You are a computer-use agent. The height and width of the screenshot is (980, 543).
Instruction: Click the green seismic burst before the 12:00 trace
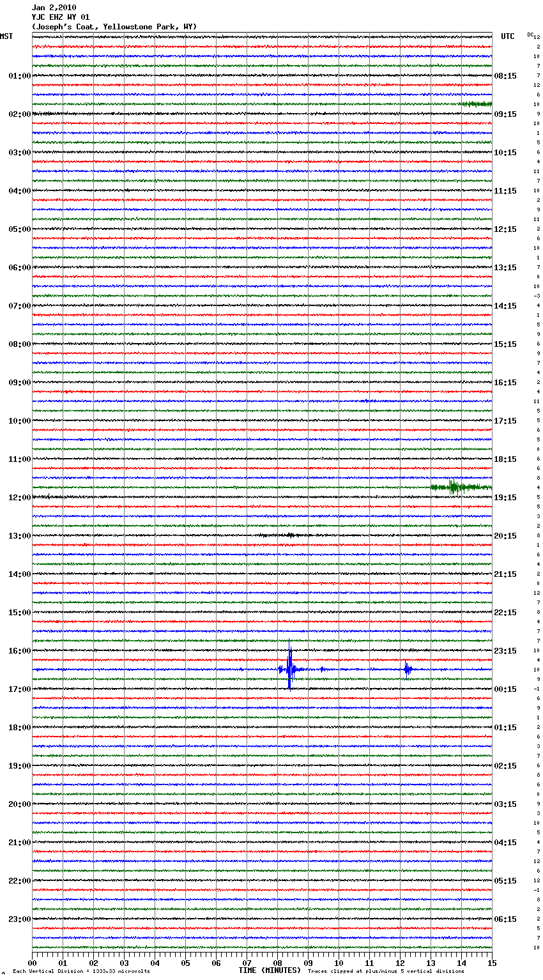460,487
